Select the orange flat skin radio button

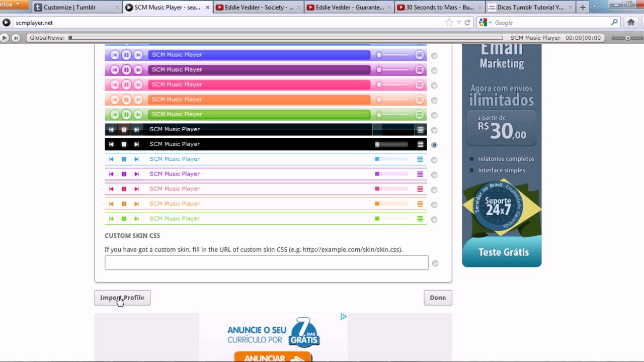point(434,205)
